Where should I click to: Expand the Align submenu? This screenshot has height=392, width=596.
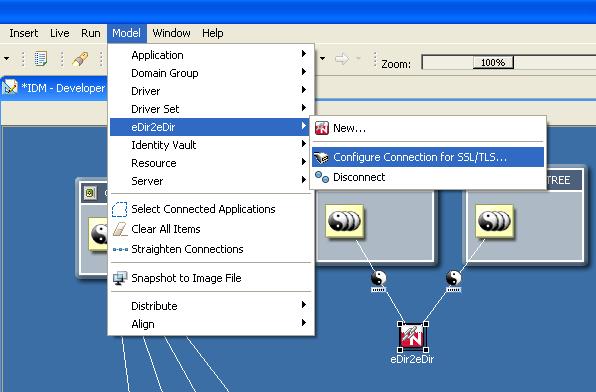pyautogui.click(x=211, y=324)
